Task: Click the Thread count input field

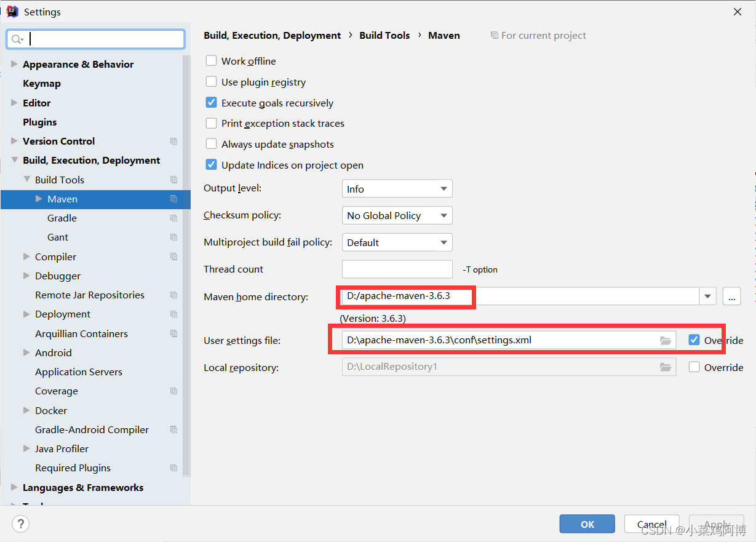Action: [x=397, y=269]
